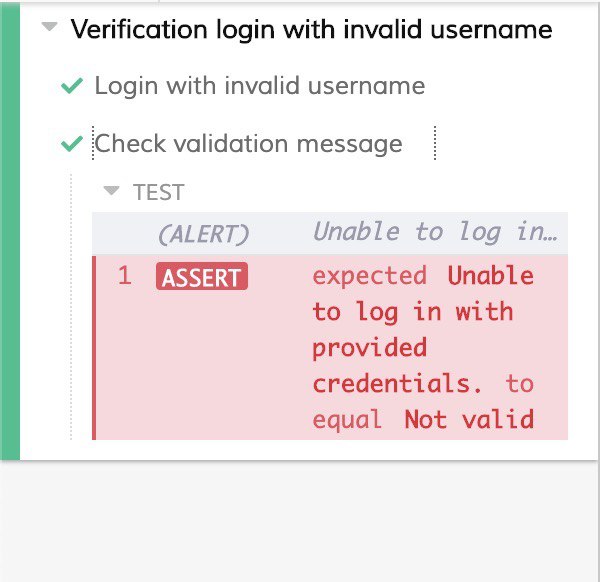600x582 pixels.
Task: Open the Login with invalid username test
Action: tap(259, 86)
